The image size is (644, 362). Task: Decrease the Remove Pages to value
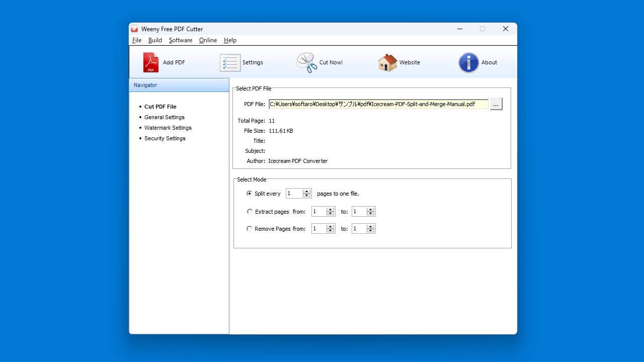[x=370, y=231]
